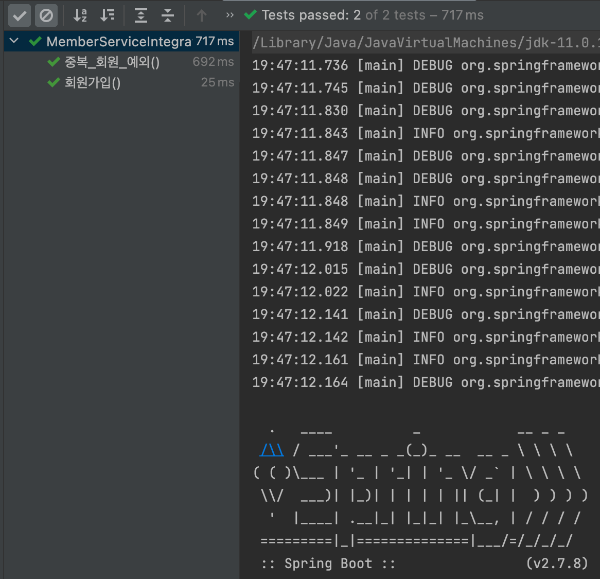The image size is (600, 579).
Task: Click the ':: Spring Boot ::' banner label
Action: (328, 563)
